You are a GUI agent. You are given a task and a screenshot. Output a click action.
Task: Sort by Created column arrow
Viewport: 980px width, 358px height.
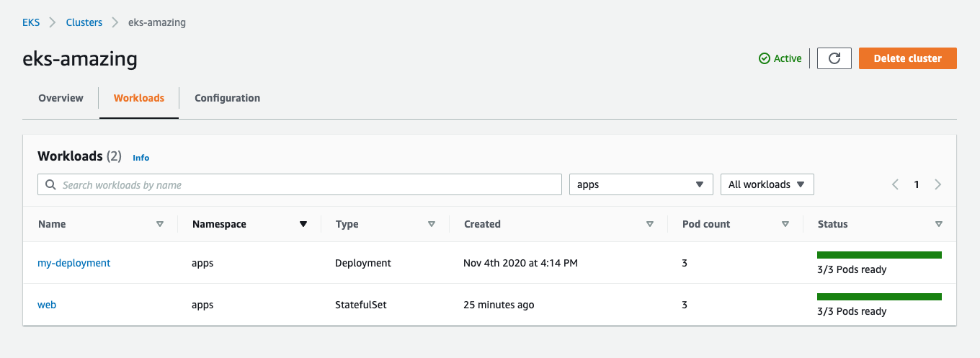(650, 224)
